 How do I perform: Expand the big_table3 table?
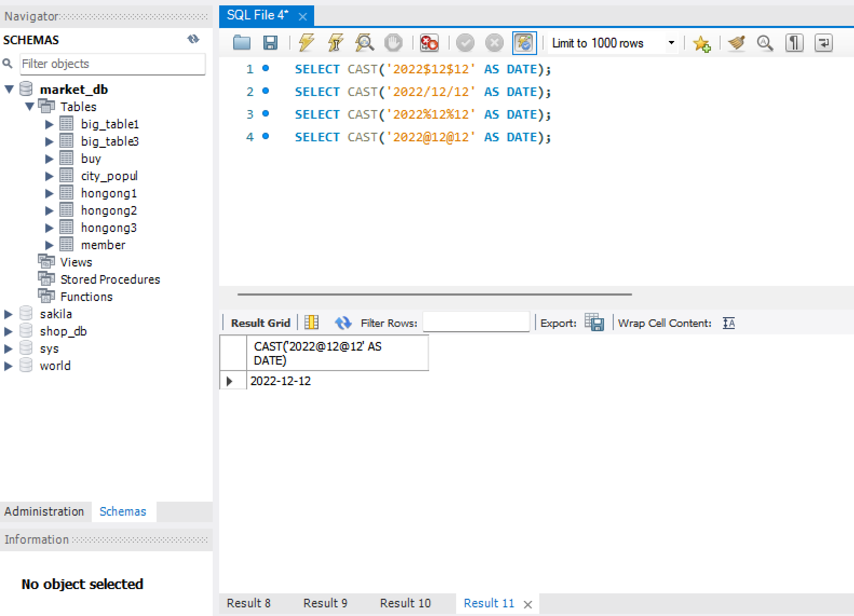(49, 141)
